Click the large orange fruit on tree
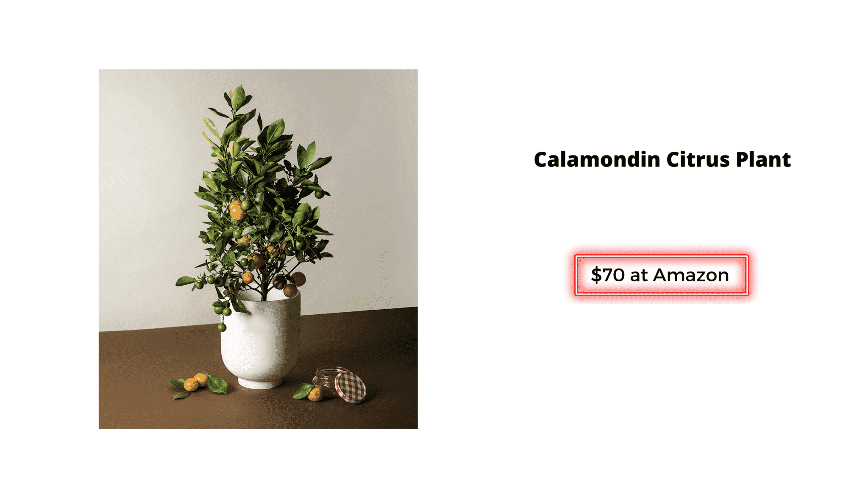868x488 pixels. point(236,211)
